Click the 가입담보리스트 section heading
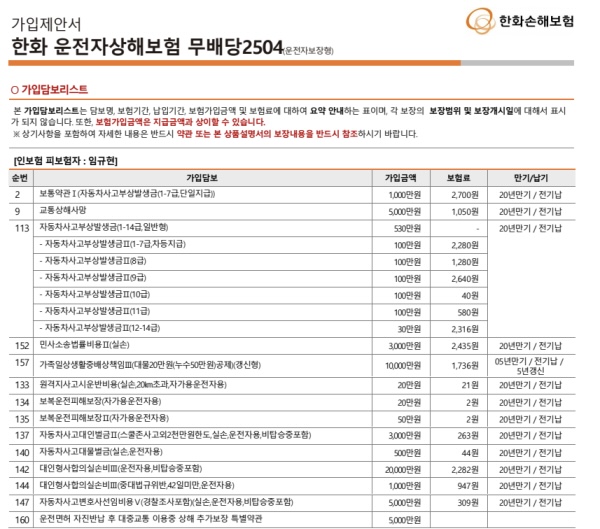The width and height of the screenshot is (600, 529). click(x=54, y=90)
